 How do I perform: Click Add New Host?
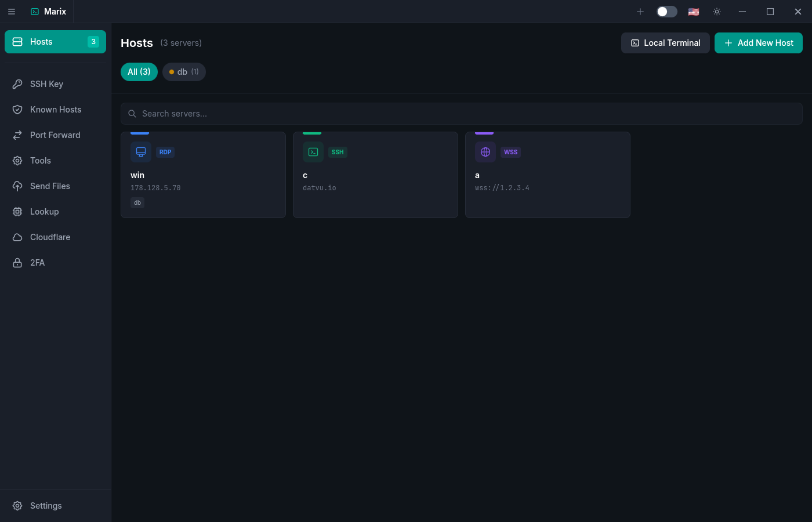(x=759, y=42)
